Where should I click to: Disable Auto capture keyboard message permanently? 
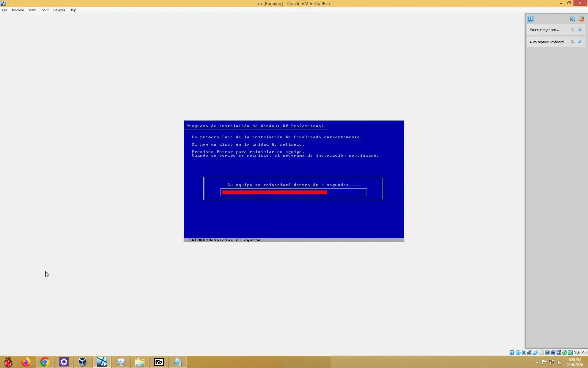coord(572,42)
